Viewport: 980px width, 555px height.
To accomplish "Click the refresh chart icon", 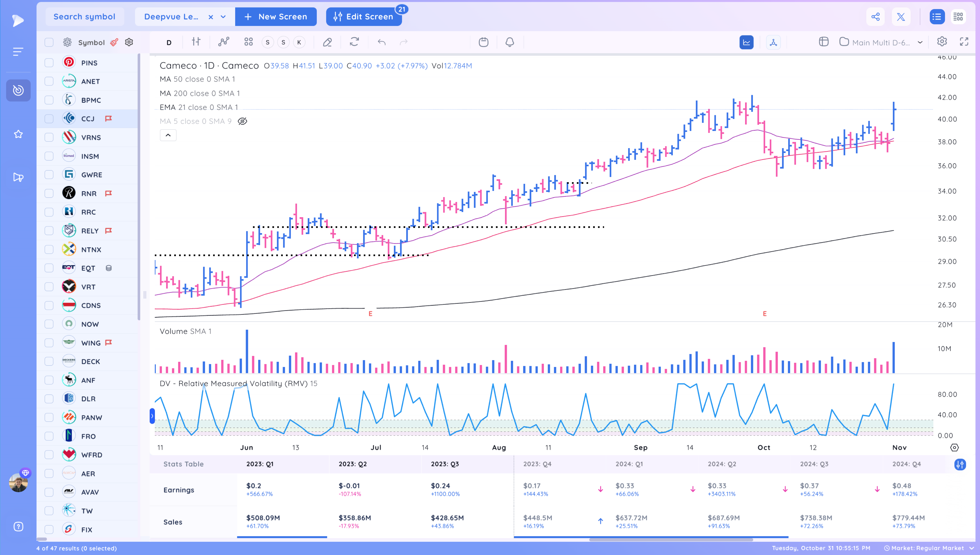I will [354, 42].
